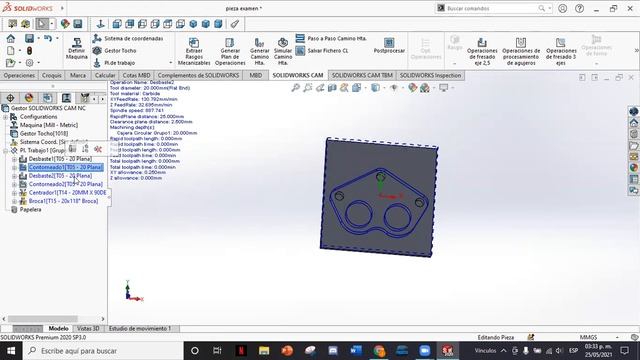The height and width of the screenshot is (360, 640).
Task: Open Zoom from the taskbar
Action: click(425, 351)
